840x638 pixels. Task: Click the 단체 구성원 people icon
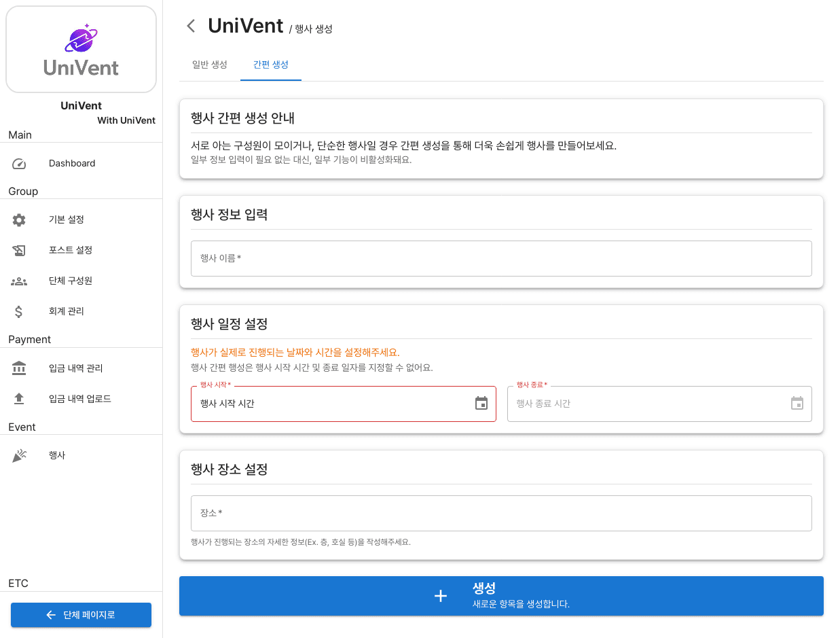[19, 281]
